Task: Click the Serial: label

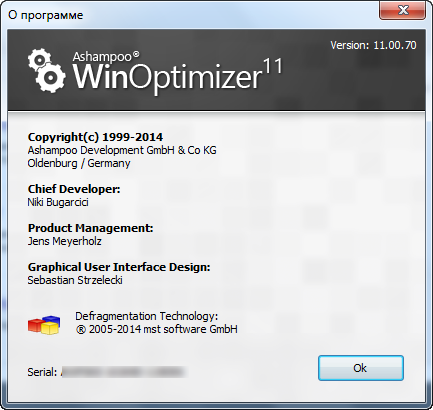Action: coord(42,372)
